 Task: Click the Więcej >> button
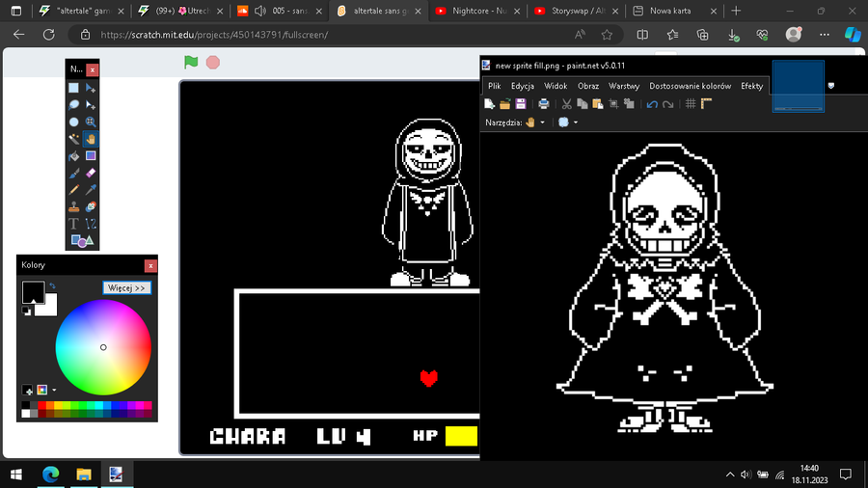(x=126, y=287)
